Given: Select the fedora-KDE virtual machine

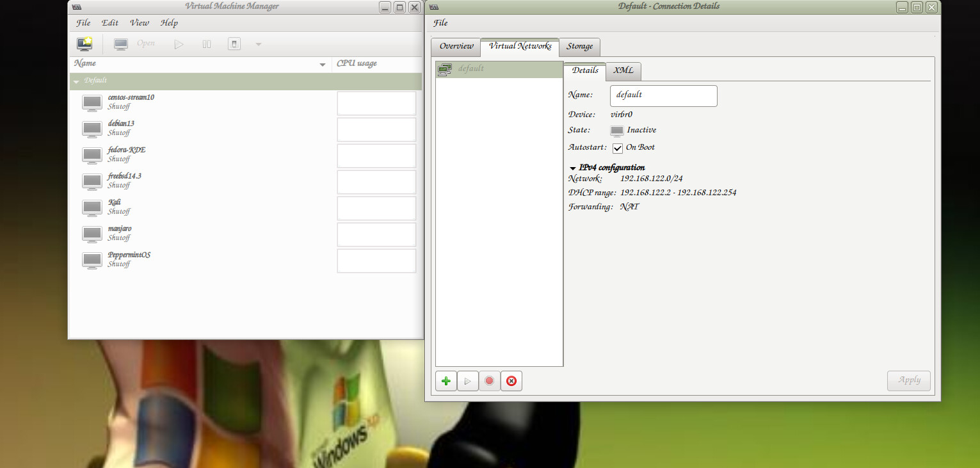Looking at the screenshot, I should tap(127, 154).
